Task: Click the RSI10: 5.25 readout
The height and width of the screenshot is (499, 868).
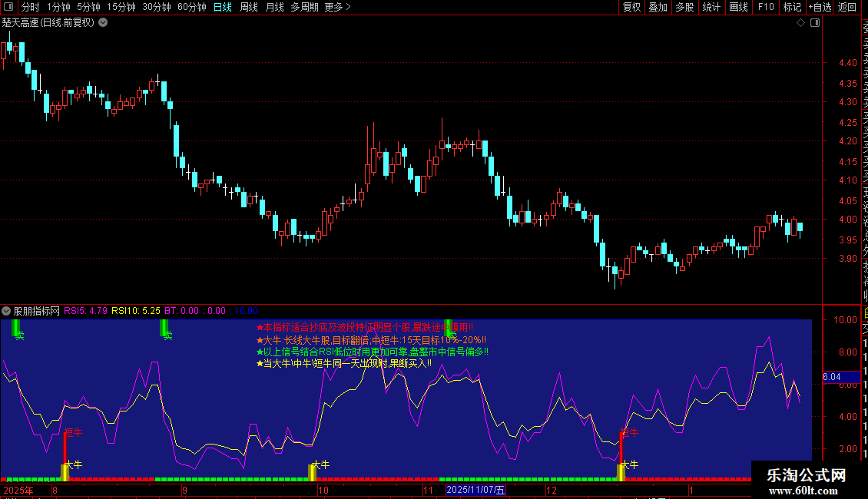Action: click(136, 311)
